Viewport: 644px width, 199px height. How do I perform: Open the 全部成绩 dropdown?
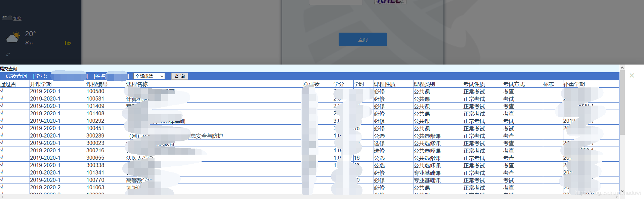tap(149, 76)
